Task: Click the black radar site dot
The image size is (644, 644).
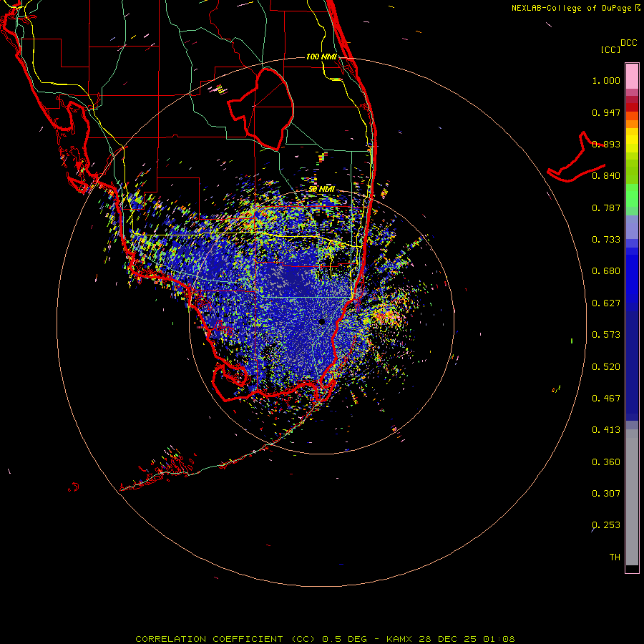Action: [322, 321]
